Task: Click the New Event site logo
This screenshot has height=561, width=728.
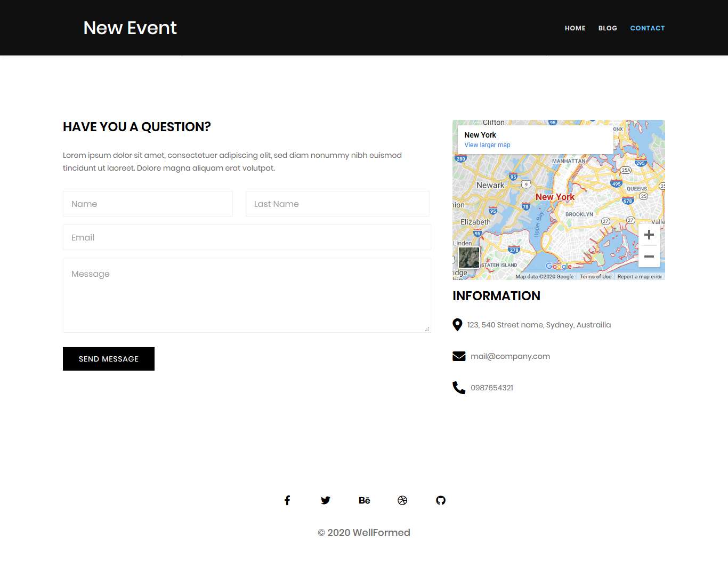Action: click(130, 28)
